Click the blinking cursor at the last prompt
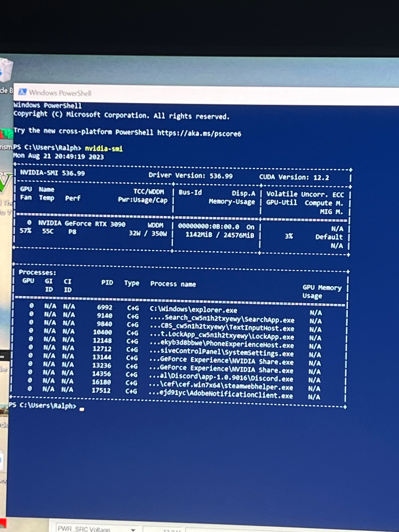This screenshot has width=399, height=532. [82, 409]
